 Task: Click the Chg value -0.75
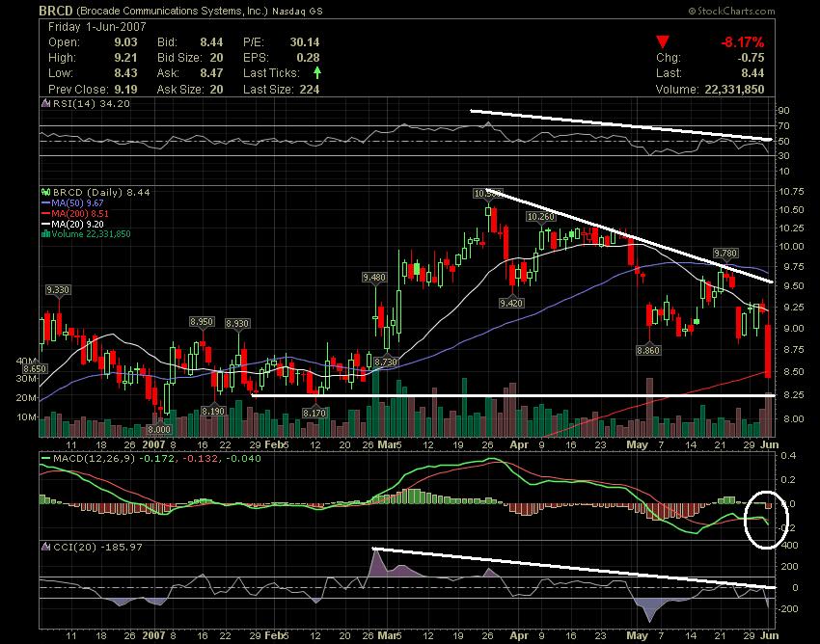pyautogui.click(x=751, y=58)
